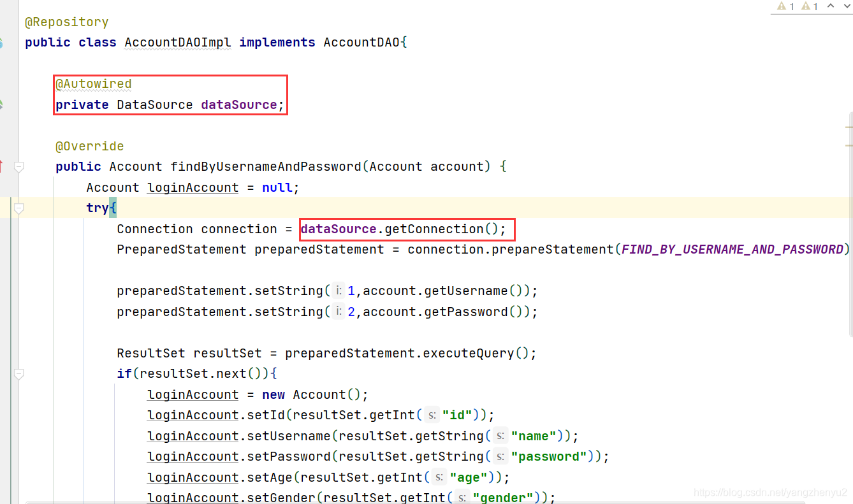
Task: Click the 's:' hint before "id"
Action: (432, 415)
